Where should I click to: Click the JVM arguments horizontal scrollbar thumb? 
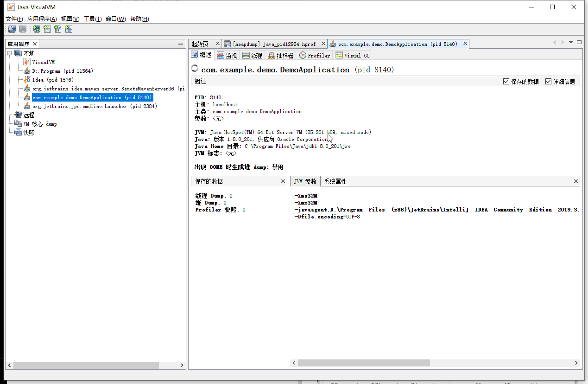pos(364,363)
